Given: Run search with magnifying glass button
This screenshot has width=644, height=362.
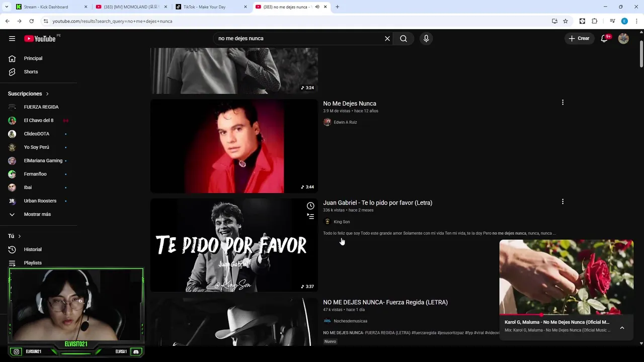Looking at the screenshot, I should 404,39.
